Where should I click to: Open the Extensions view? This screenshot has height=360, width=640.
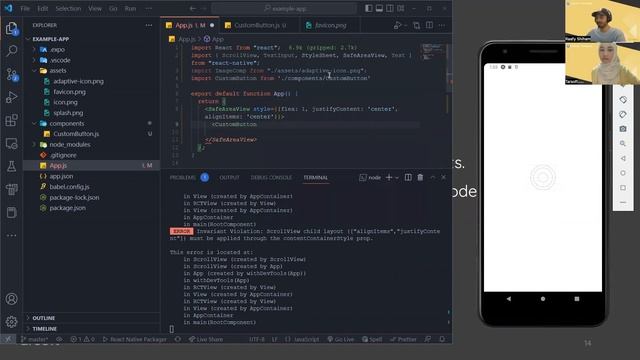pyautogui.click(x=11, y=120)
